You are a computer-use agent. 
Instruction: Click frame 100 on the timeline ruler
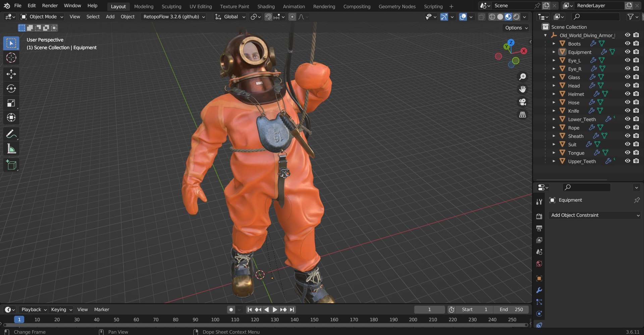click(215, 320)
